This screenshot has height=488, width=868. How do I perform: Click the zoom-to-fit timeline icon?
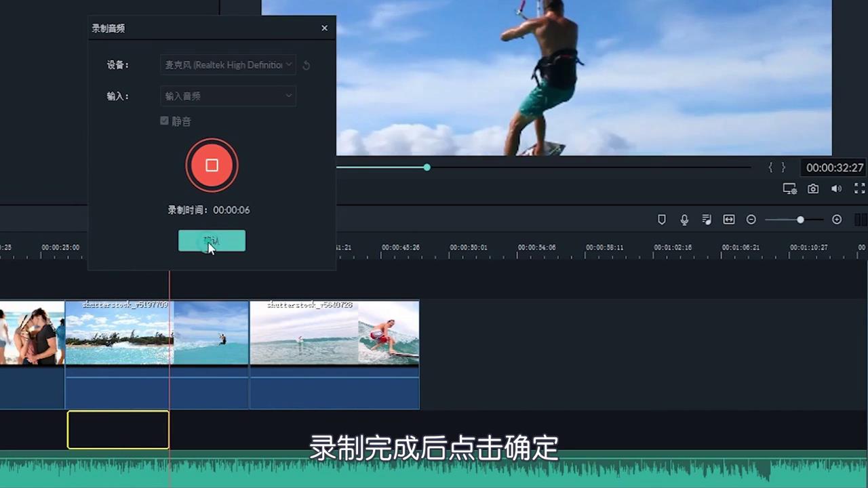pyautogui.click(x=729, y=219)
